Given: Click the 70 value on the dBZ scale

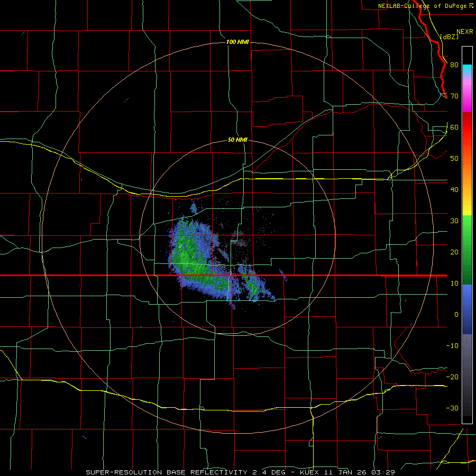Looking at the screenshot, I should pyautogui.click(x=454, y=96).
